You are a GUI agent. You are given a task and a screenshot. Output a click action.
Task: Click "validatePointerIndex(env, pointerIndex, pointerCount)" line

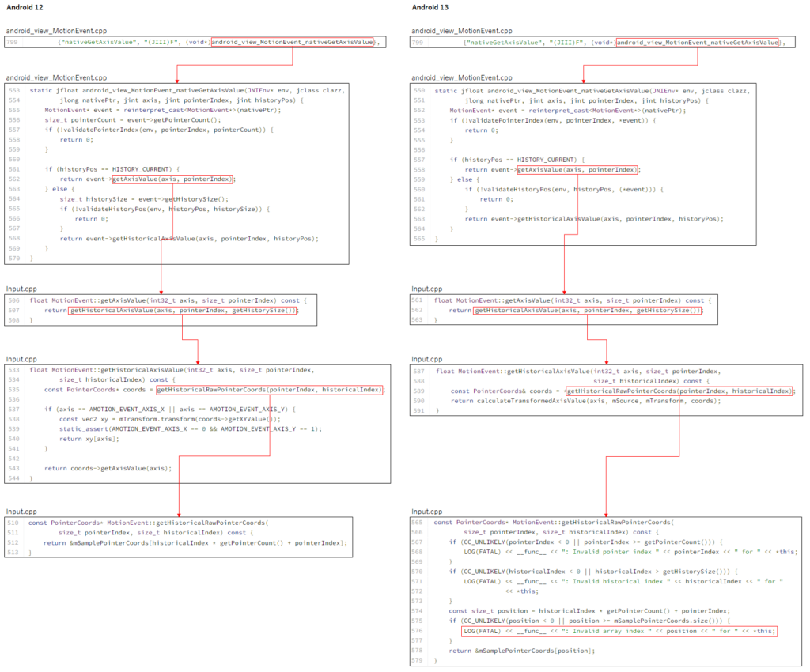159,130
